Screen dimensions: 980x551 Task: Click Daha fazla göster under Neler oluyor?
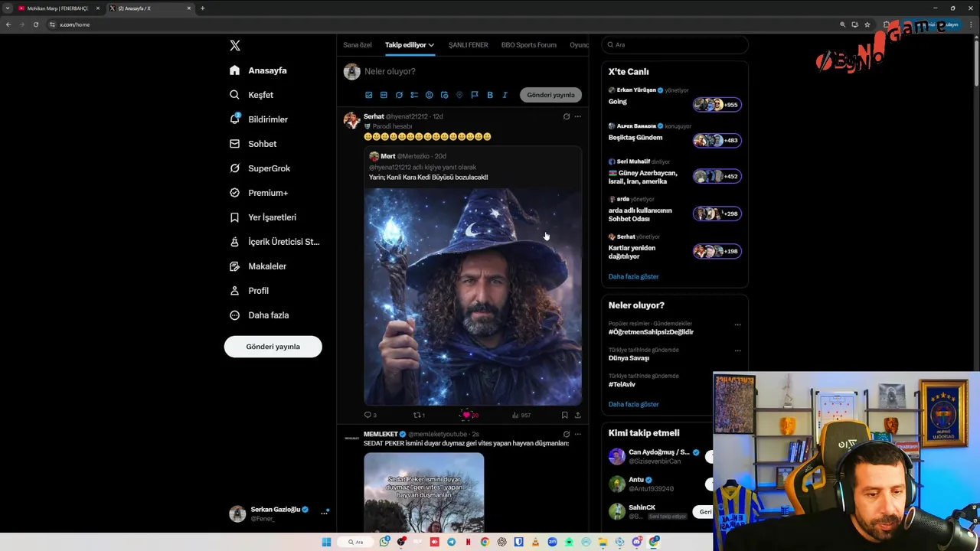point(633,404)
